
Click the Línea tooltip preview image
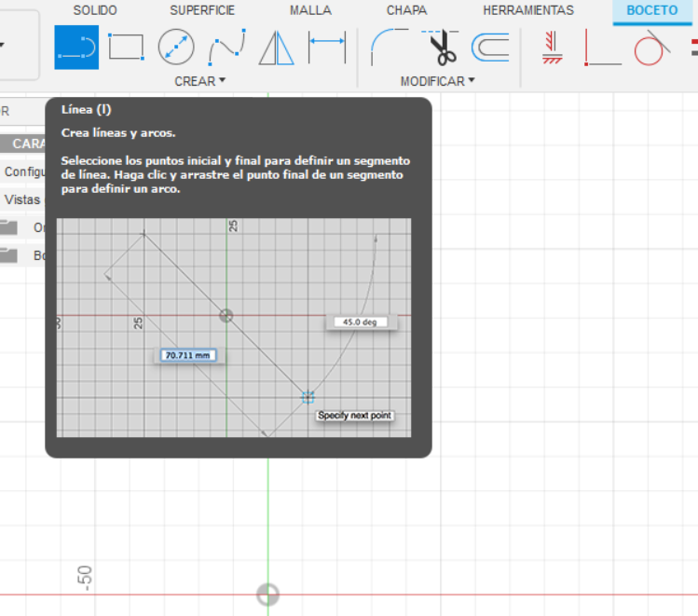(x=234, y=328)
